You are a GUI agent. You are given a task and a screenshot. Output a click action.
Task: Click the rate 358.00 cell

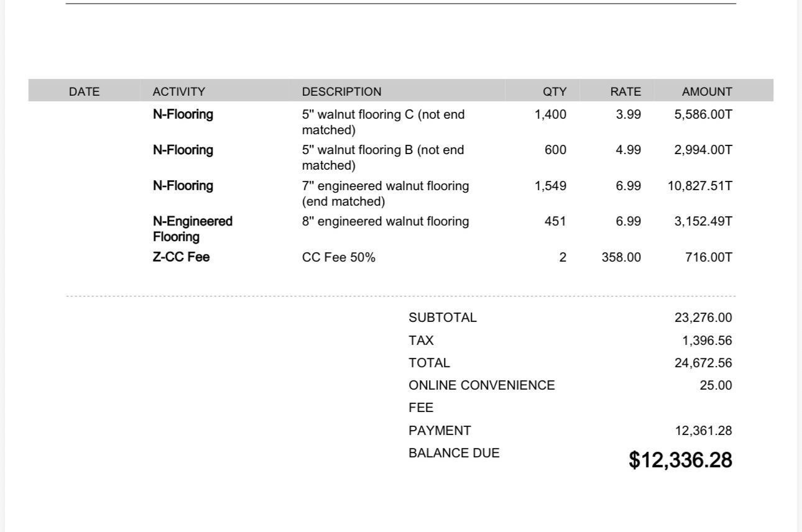click(x=621, y=257)
